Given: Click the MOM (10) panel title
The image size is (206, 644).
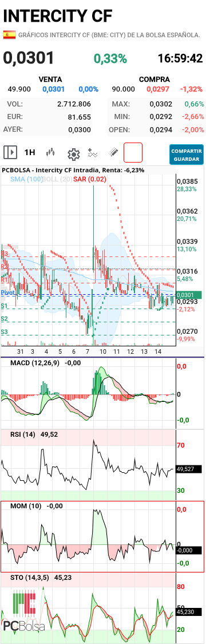Looking at the screenshot, I should click(x=25, y=506).
